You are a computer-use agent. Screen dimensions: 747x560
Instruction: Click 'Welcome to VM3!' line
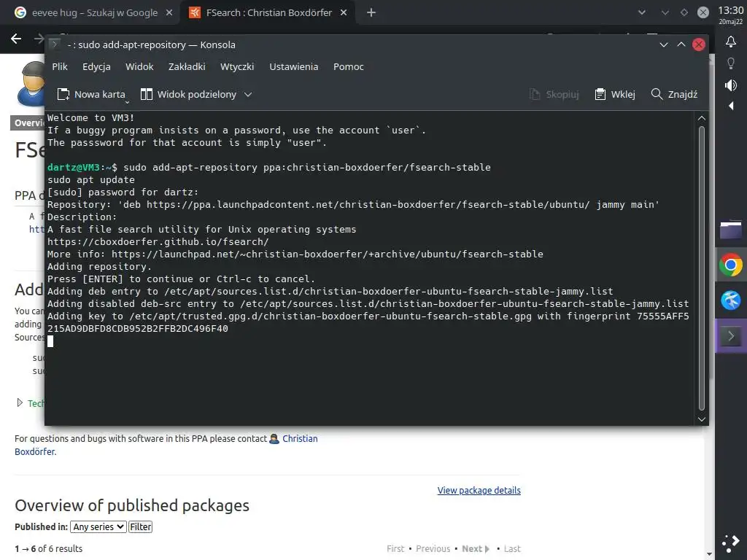point(90,117)
